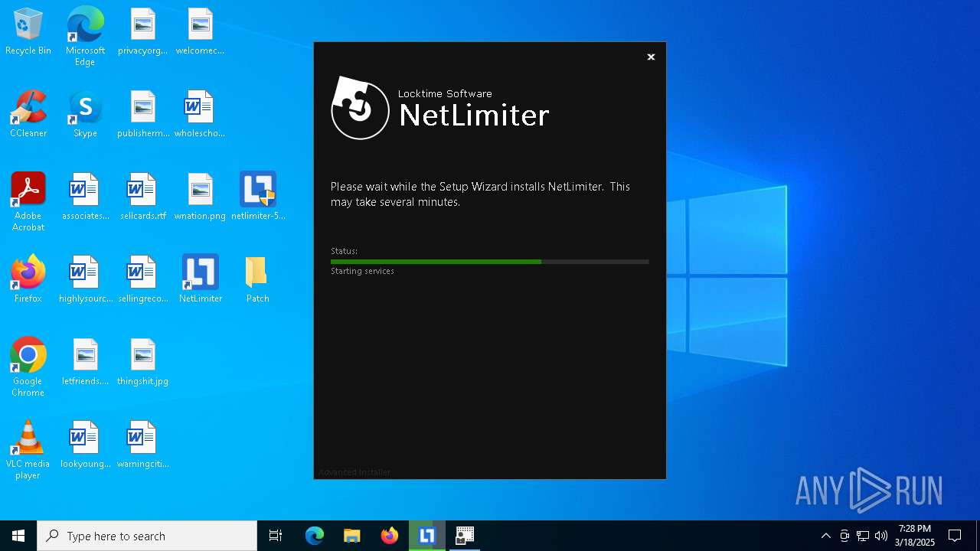Image resolution: width=980 pixels, height=551 pixels.
Task: Open the NetLimiter desktop shortcut
Action: (x=200, y=280)
